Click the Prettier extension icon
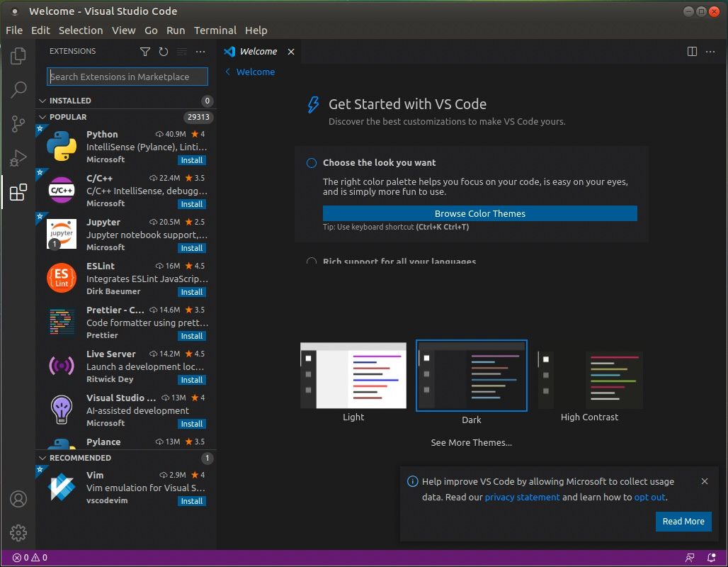 [x=62, y=322]
